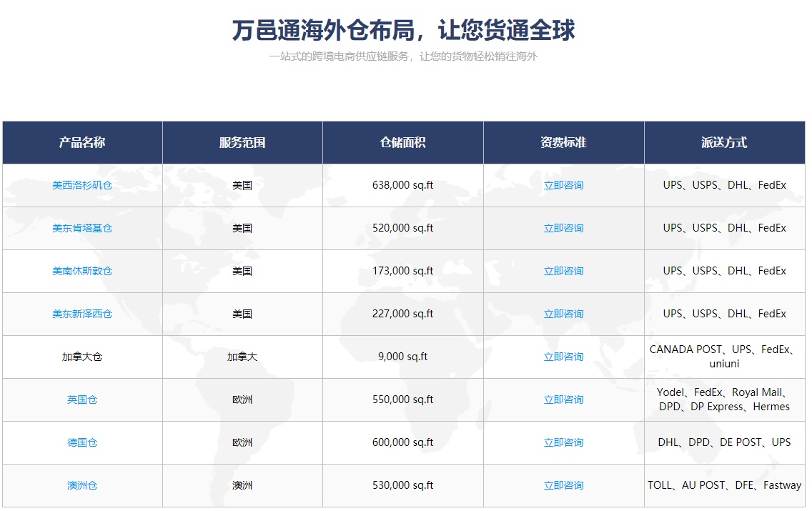Click 立即咨询 in the 美东肯塔基仓 row
812x511 pixels.
[563, 228]
